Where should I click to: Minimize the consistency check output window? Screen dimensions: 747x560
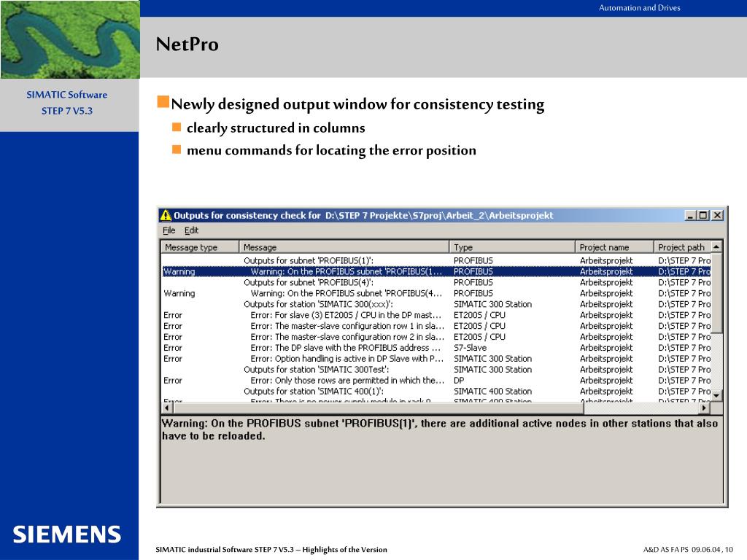[690, 215]
